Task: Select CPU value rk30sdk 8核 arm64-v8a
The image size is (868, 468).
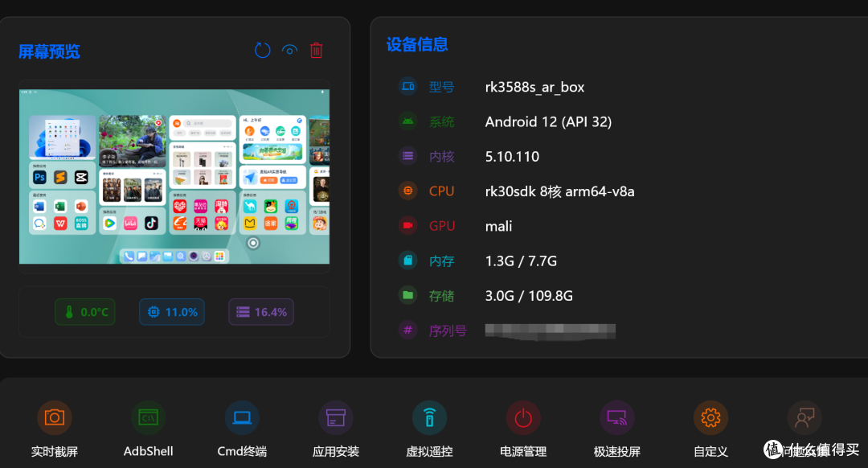Action: (x=559, y=191)
